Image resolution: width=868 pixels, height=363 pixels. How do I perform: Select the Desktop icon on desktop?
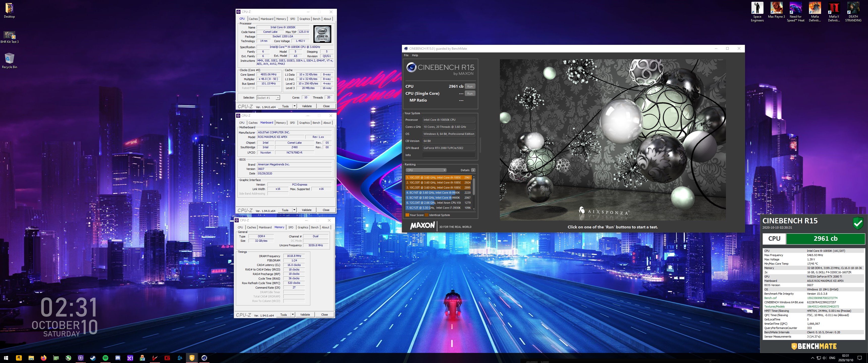click(9, 10)
